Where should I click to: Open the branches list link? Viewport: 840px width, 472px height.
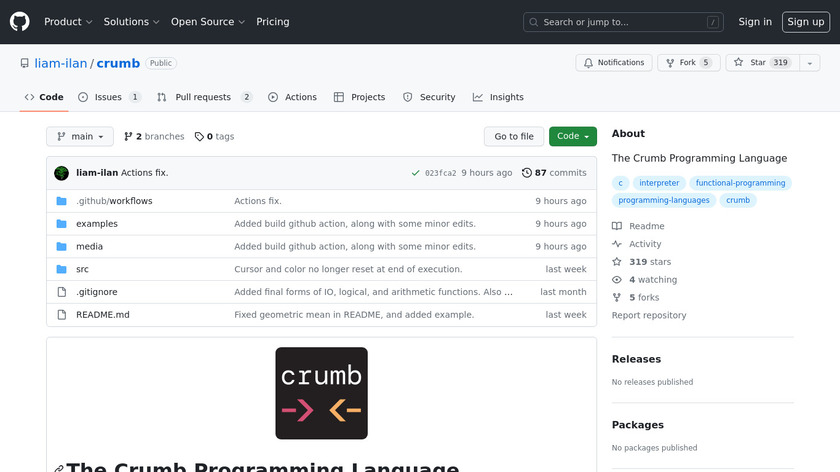154,137
